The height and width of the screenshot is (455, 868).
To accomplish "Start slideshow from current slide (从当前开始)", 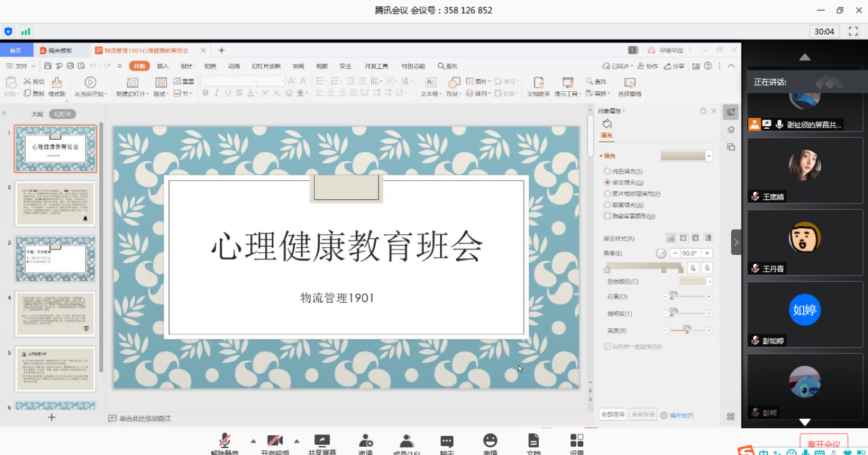I will coord(90,83).
